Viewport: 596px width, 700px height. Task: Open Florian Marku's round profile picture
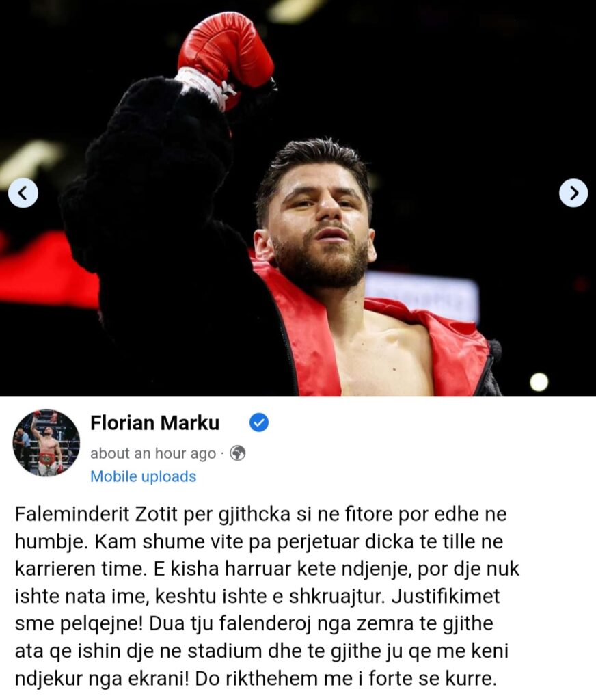point(46,443)
